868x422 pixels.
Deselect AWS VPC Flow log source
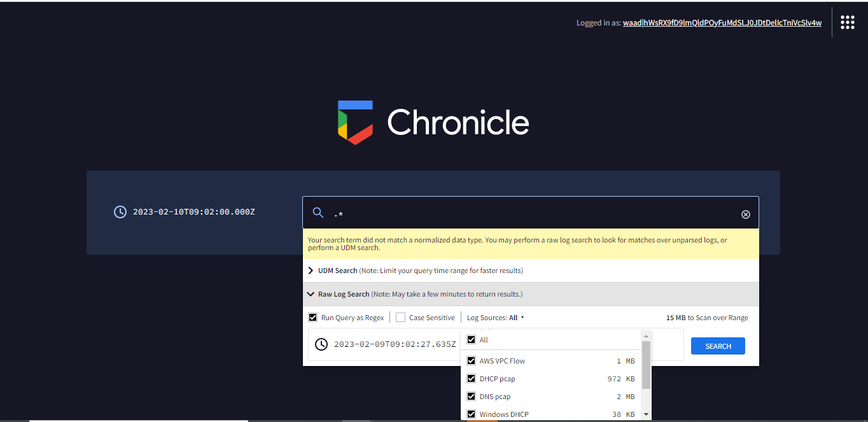[x=471, y=361]
